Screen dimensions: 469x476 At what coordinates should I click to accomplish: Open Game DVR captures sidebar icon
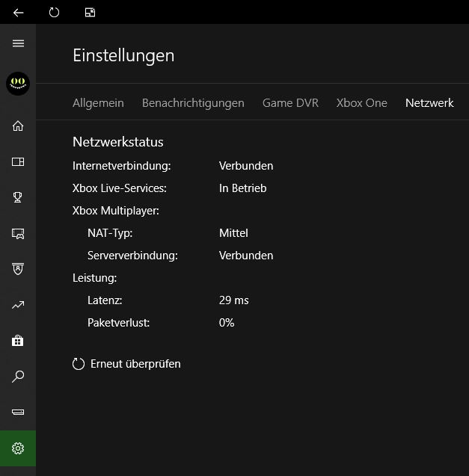(18, 233)
